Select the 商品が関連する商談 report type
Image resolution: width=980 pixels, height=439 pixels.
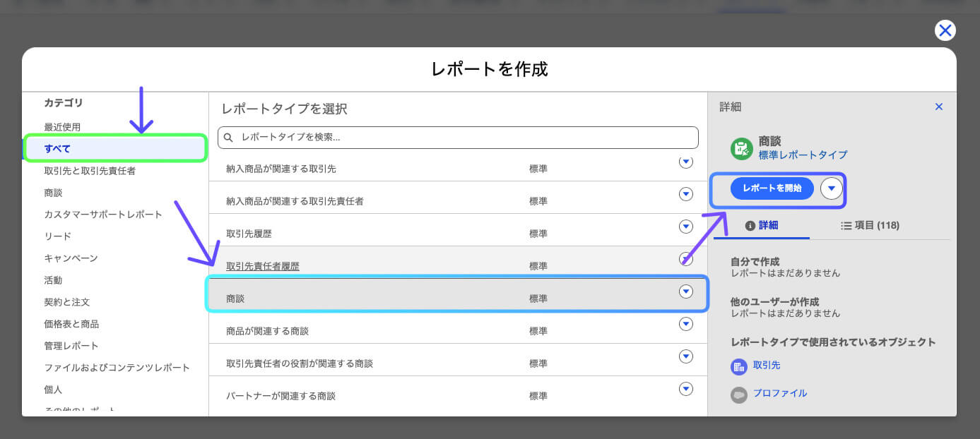click(267, 331)
